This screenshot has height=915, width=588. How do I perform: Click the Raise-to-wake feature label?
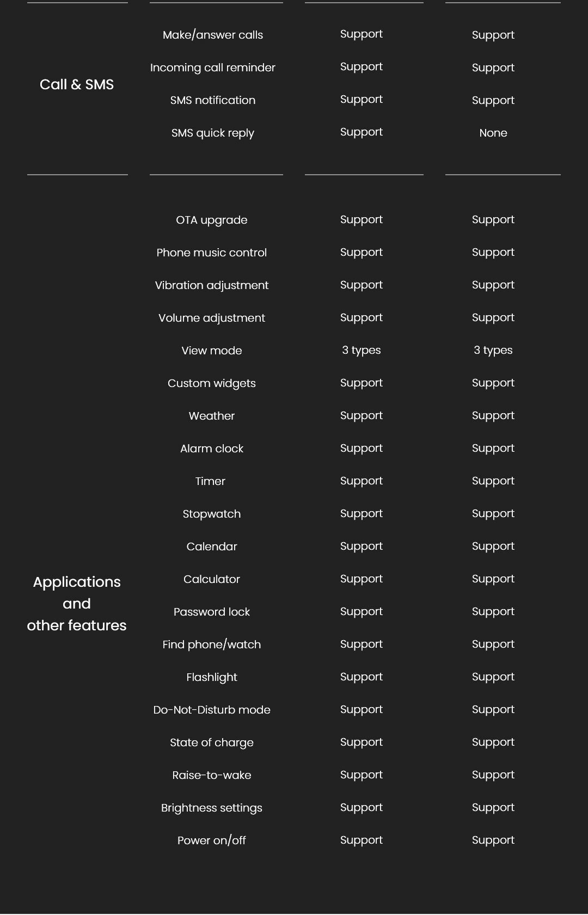tap(212, 775)
